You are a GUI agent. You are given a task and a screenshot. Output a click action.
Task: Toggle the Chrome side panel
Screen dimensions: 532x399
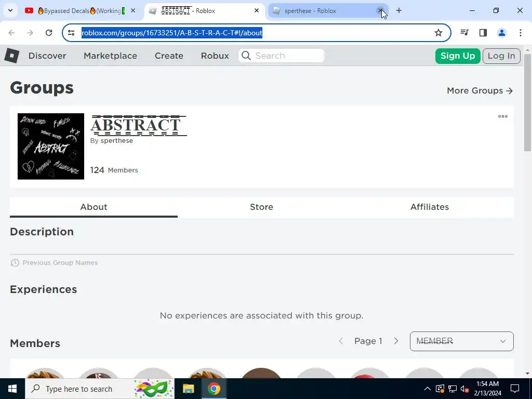pyautogui.click(x=483, y=33)
